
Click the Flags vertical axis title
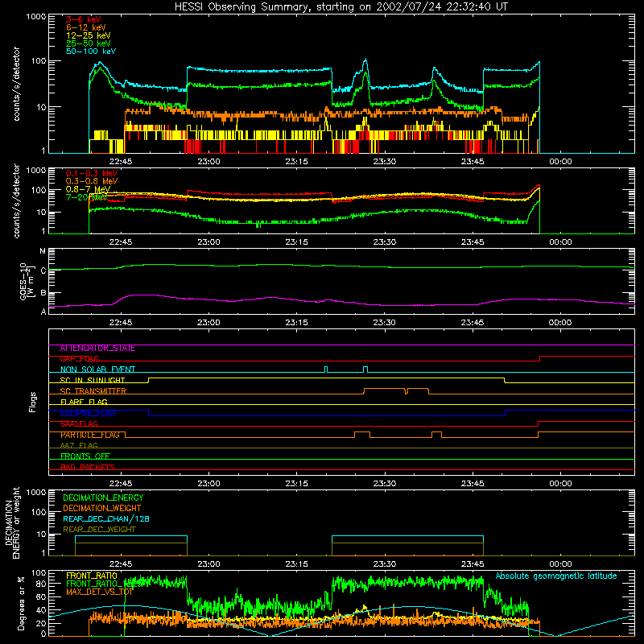click(33, 402)
